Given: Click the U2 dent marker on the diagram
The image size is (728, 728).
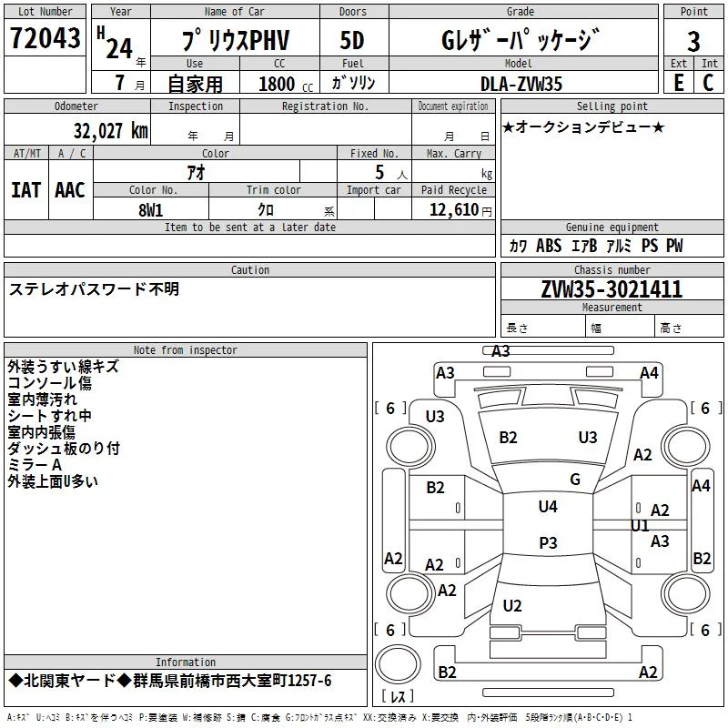Looking at the screenshot, I should [512, 606].
